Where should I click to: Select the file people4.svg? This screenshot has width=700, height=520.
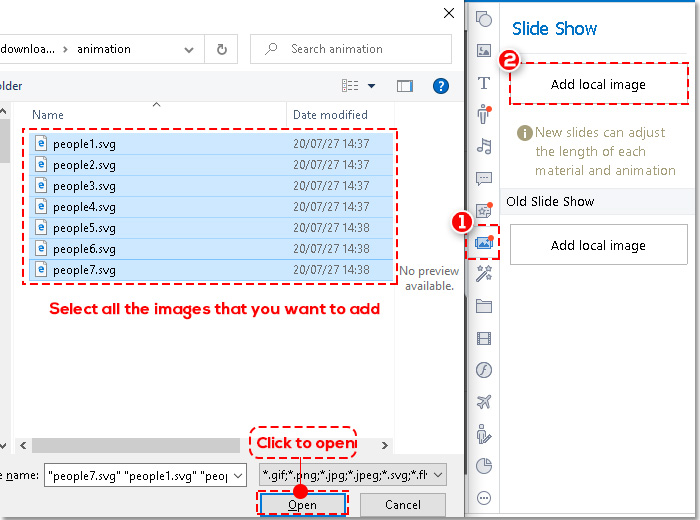pyautogui.click(x=211, y=207)
